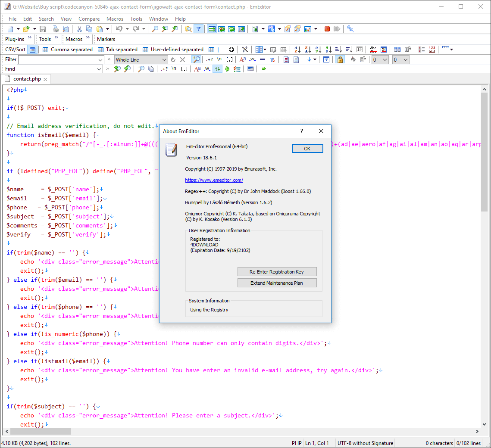Click the Undo arrow icon

[x=119, y=29]
